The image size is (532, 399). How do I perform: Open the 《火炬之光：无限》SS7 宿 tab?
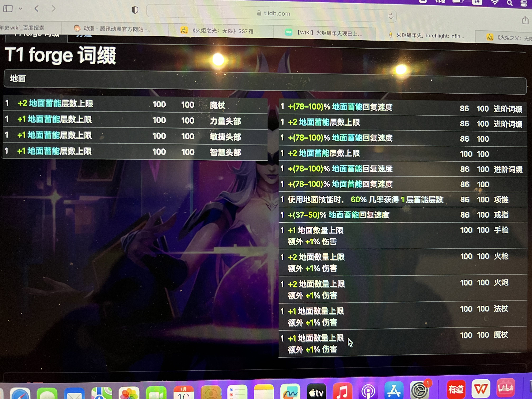click(221, 31)
